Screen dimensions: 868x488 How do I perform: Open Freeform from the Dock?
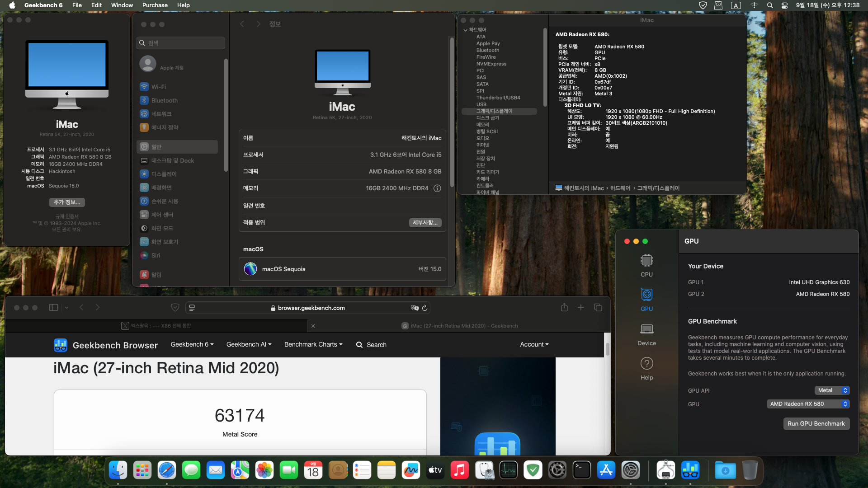tap(411, 470)
